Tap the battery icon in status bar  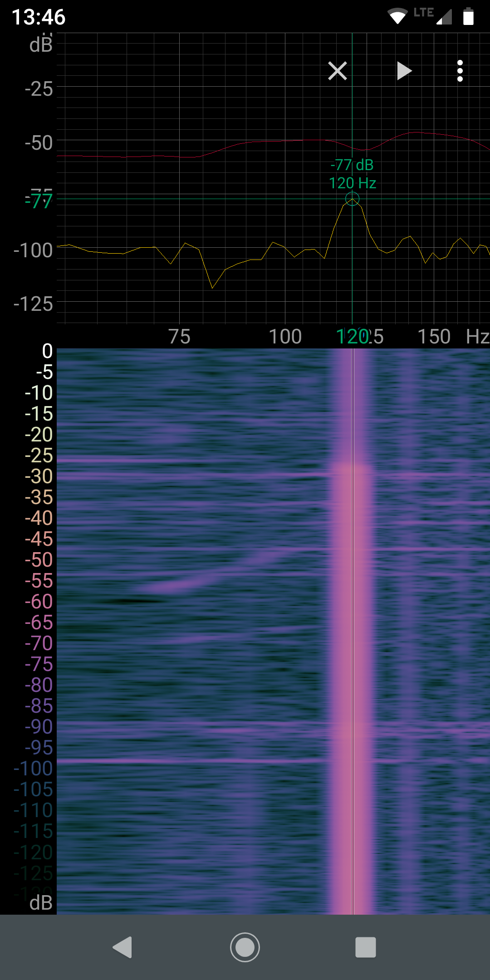tap(468, 16)
